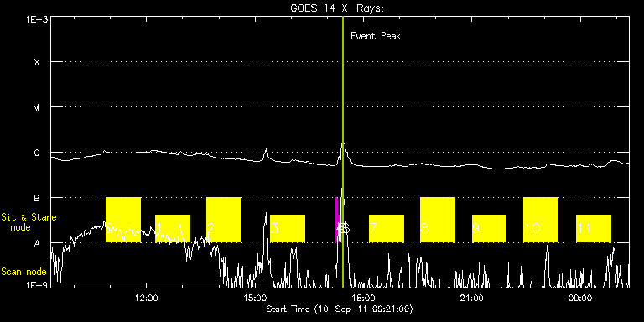
Task: Select yellow block labeled 7
Action: [387, 228]
